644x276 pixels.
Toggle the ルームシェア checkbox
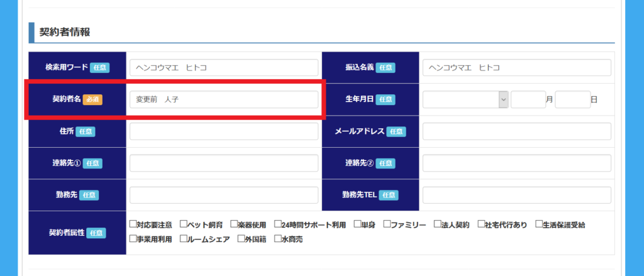coord(183,238)
